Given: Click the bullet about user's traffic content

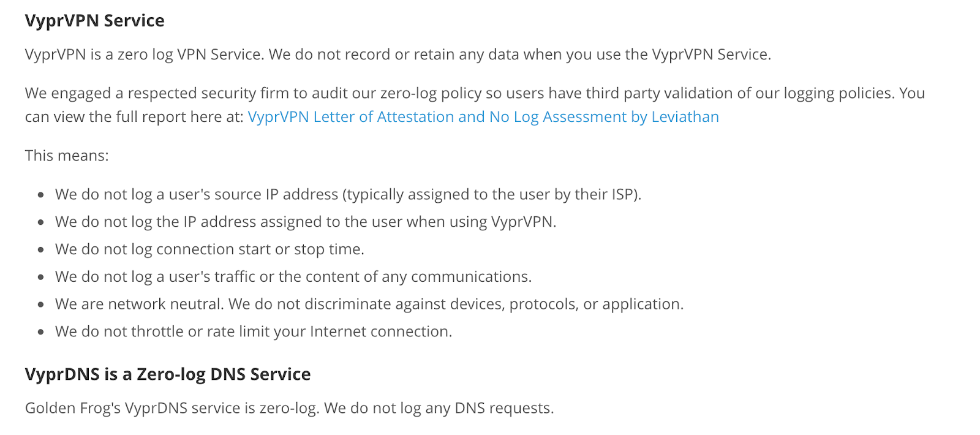Looking at the screenshot, I should click(293, 277).
